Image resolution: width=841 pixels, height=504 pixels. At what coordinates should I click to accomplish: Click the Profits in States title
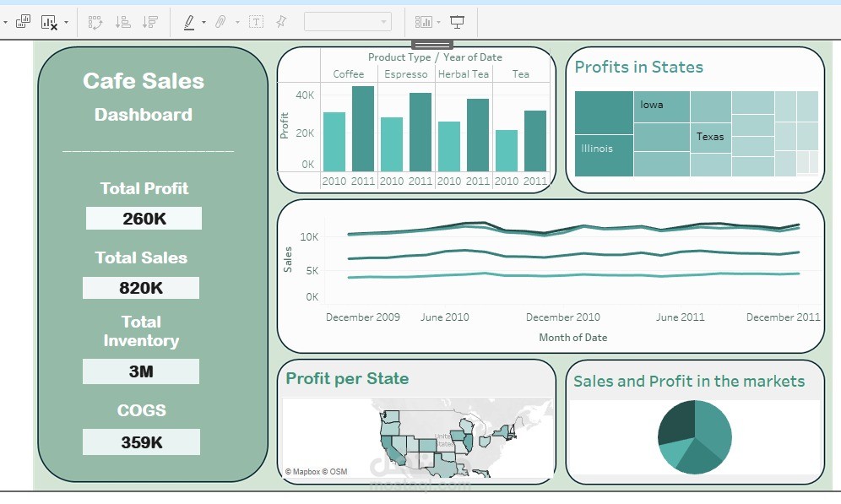[x=639, y=67]
